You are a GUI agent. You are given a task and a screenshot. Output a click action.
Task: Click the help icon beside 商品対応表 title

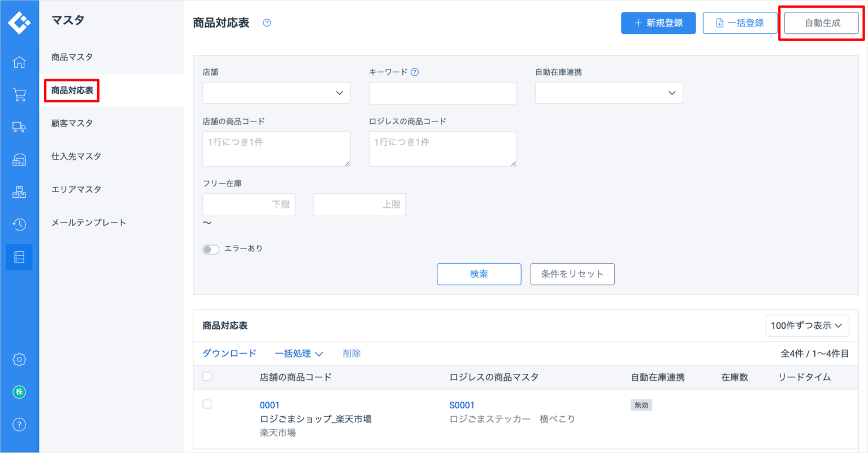(x=267, y=23)
